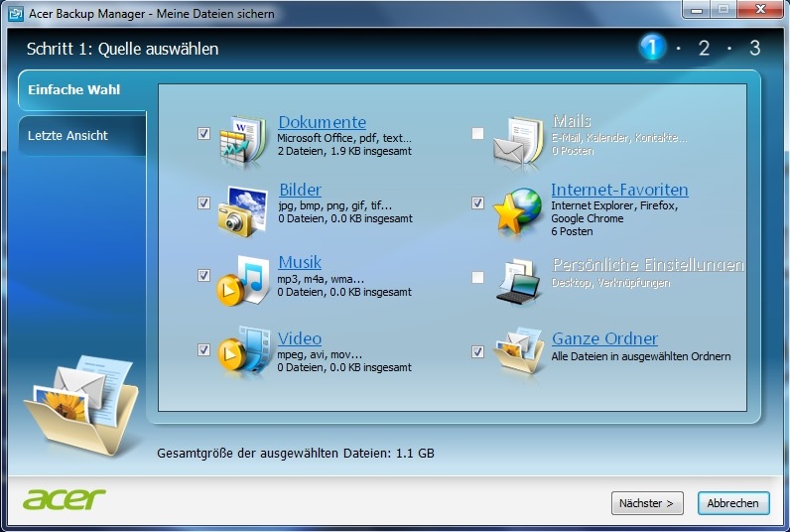Click the step 3 indicator
Image resolution: width=790 pixels, height=532 pixels.
754,48
